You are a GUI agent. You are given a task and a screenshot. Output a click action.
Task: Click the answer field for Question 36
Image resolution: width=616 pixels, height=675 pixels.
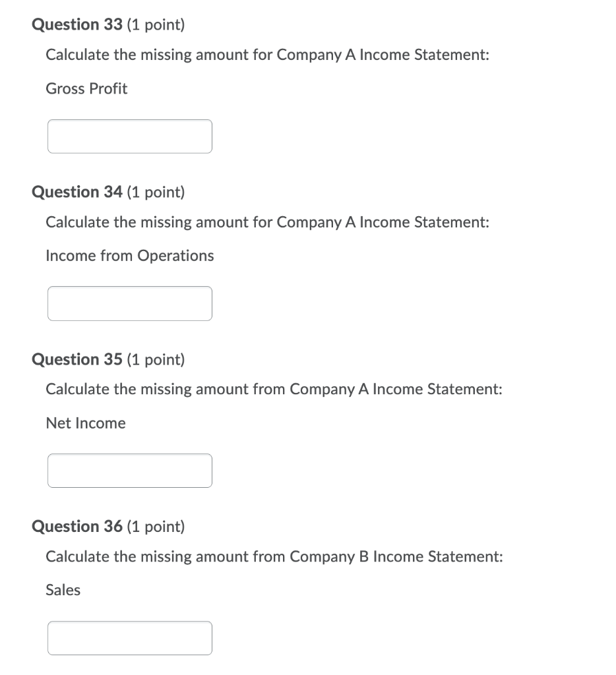tap(129, 637)
